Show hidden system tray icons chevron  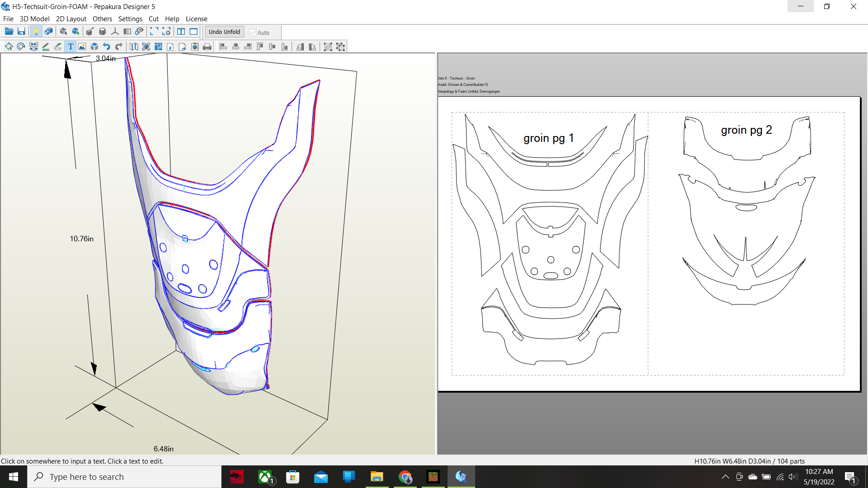point(725,477)
